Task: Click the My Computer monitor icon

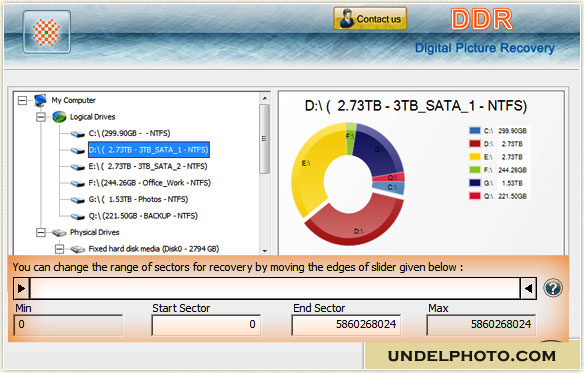Action: coord(40,100)
